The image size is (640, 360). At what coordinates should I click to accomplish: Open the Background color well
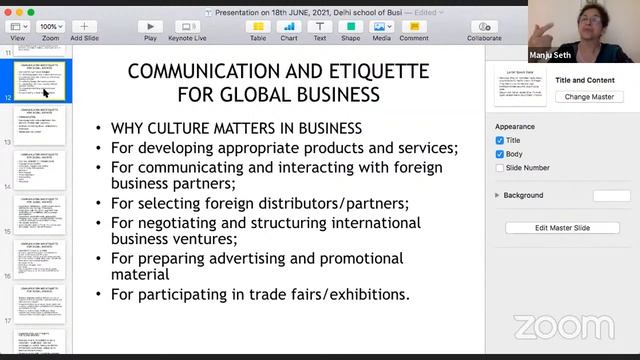(x=612, y=196)
